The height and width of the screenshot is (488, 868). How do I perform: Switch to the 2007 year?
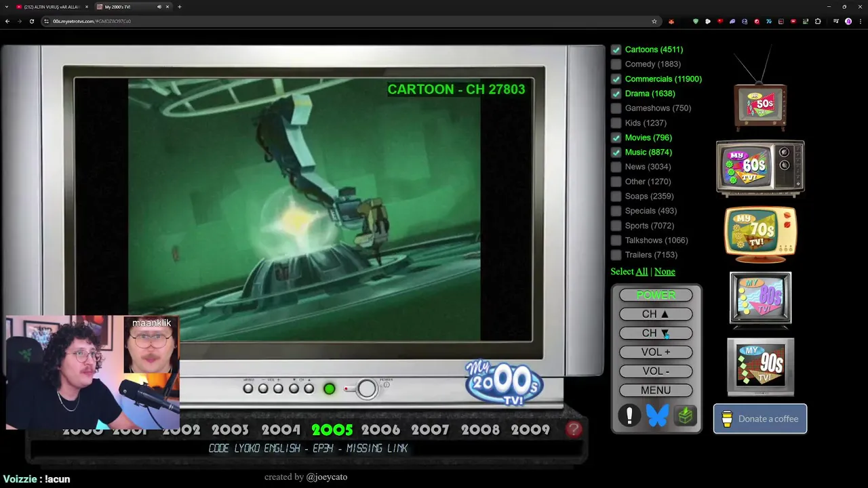tap(430, 430)
